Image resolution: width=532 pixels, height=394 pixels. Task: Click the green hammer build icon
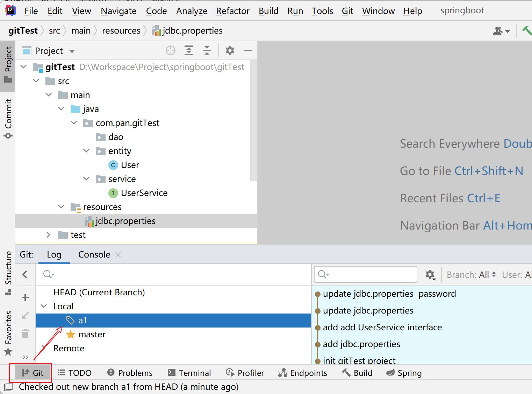click(x=526, y=30)
